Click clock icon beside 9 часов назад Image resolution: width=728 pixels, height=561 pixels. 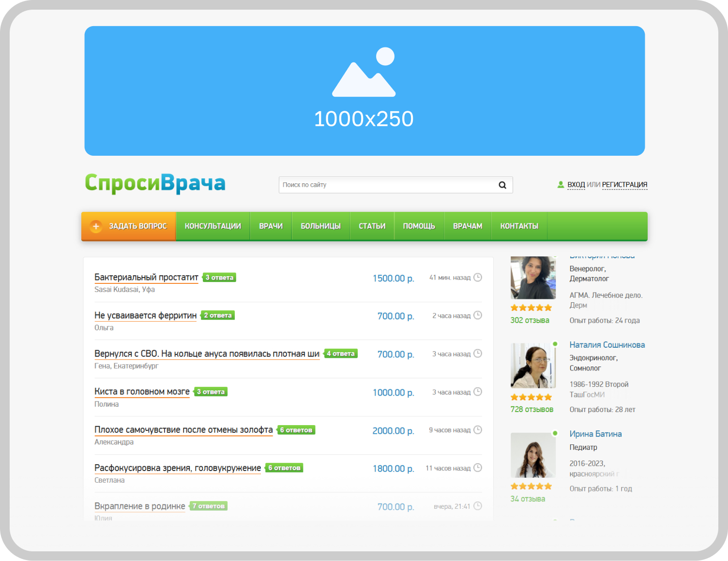point(477,430)
